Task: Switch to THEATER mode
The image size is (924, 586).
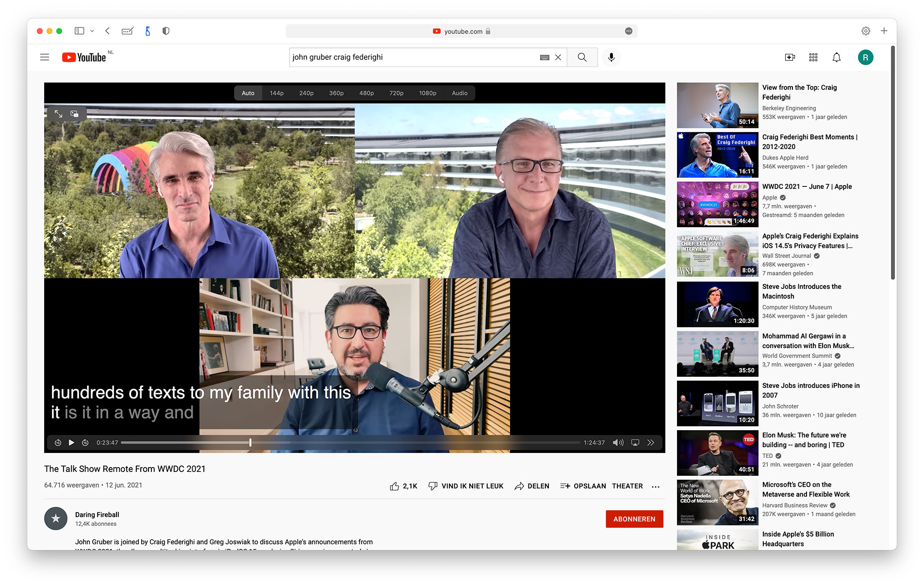Action: 627,486
